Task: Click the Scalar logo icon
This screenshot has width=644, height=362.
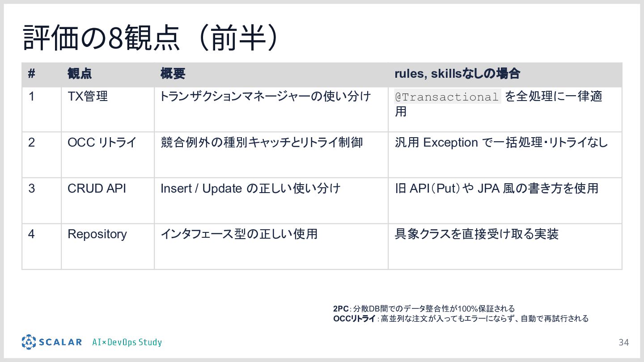Action: (x=29, y=342)
